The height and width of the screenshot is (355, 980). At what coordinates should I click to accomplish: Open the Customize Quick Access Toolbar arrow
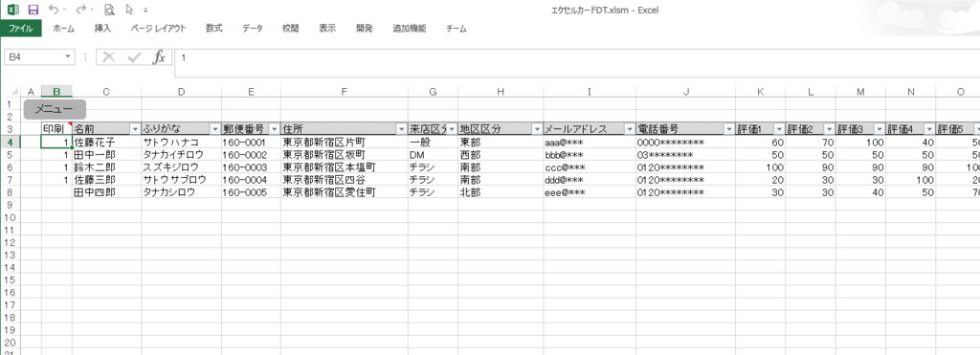tap(145, 10)
